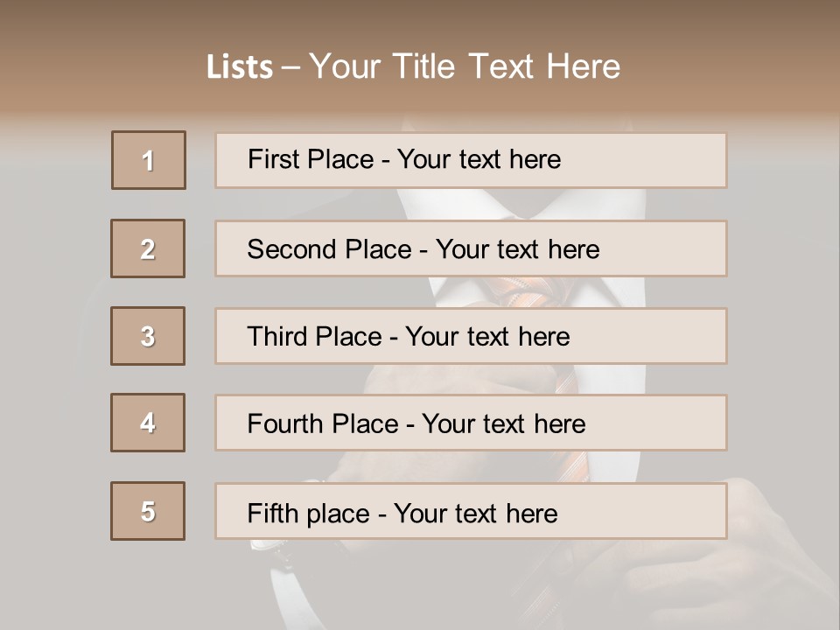Viewport: 840px width, 630px height.
Task: Click the "Fifth place" text
Action: click(309, 513)
